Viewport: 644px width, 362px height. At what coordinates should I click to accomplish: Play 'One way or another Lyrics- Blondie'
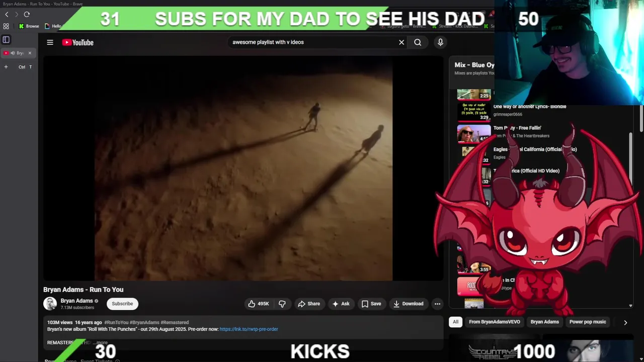click(530, 107)
